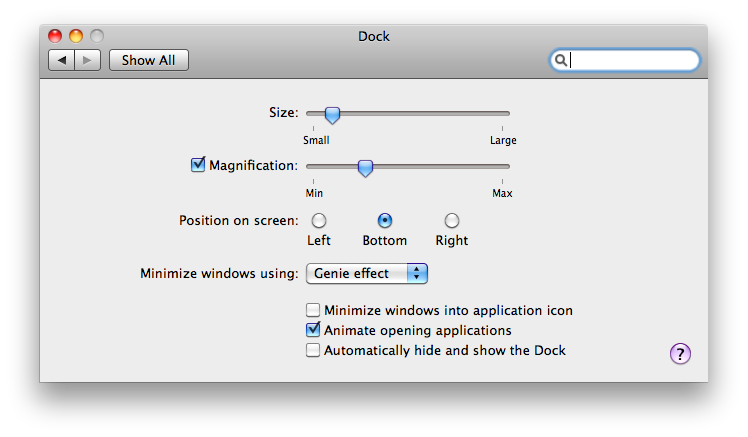748x437 pixels.
Task: Enable Automatically hide and show the Dock
Action: point(313,350)
